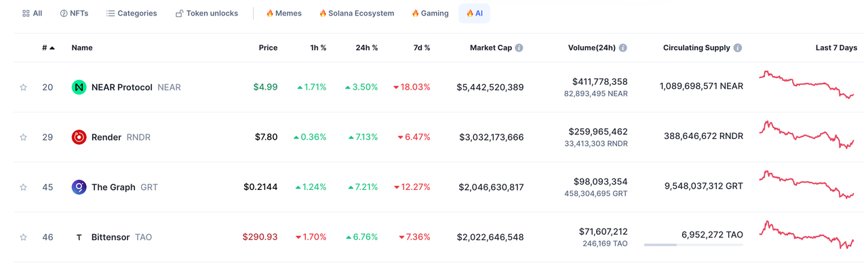Add Bittensor to watchlist with star
868x270 pixels.
(23, 237)
